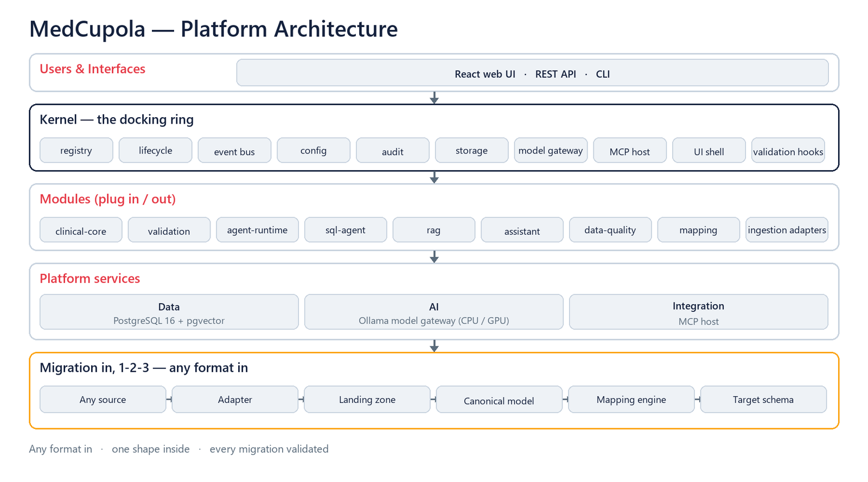Select the 'Modules (plug in / out)' heading
Image resolution: width=868 pixels, height=482 pixels.
tap(108, 199)
